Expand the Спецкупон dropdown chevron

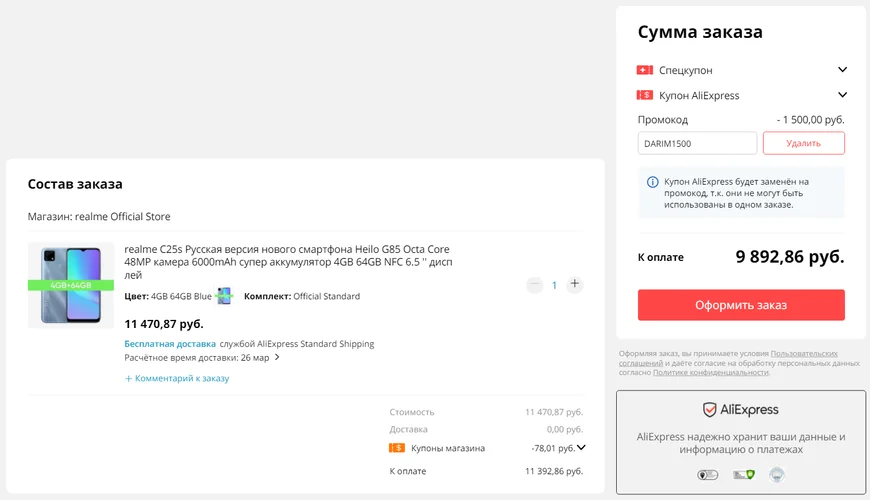point(842,69)
